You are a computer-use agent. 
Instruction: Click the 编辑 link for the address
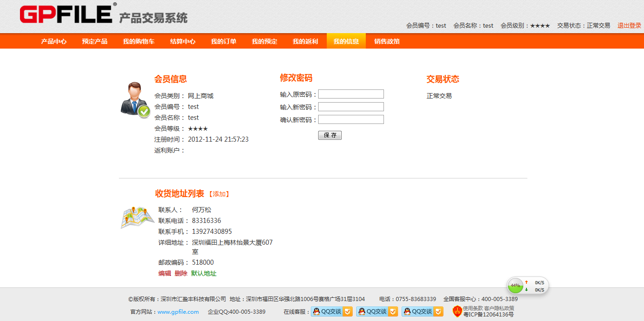click(x=165, y=273)
